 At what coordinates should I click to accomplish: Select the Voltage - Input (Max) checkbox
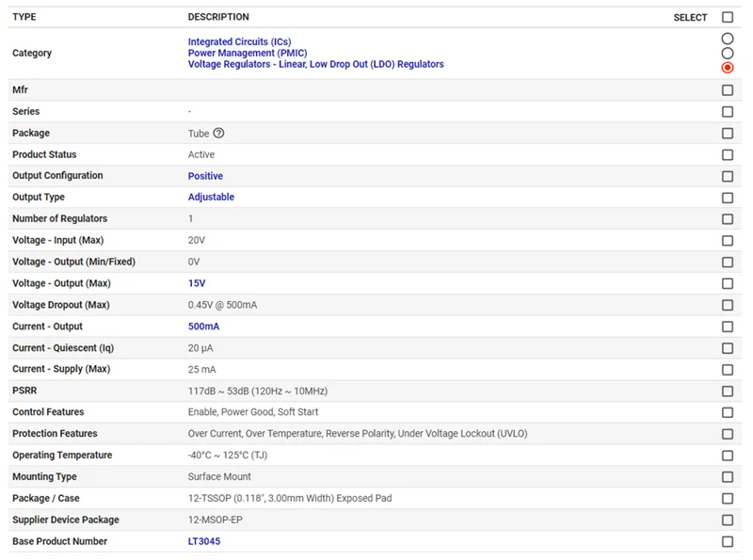(x=728, y=241)
